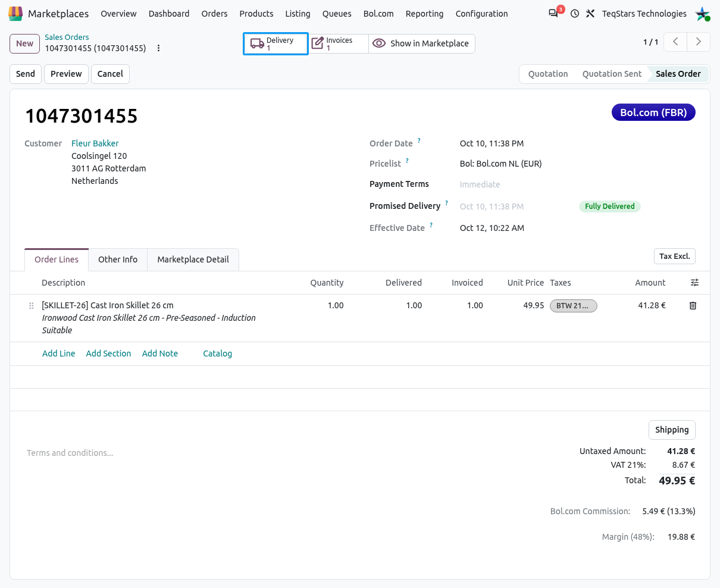Click the 1 / 1 pager counter
Screen dimensions: 720x588
pyautogui.click(x=651, y=42)
